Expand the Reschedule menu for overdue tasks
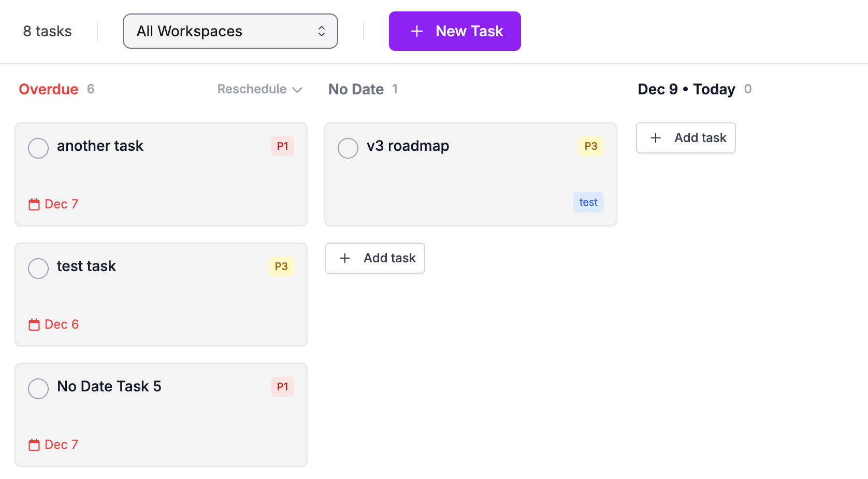 pos(259,89)
